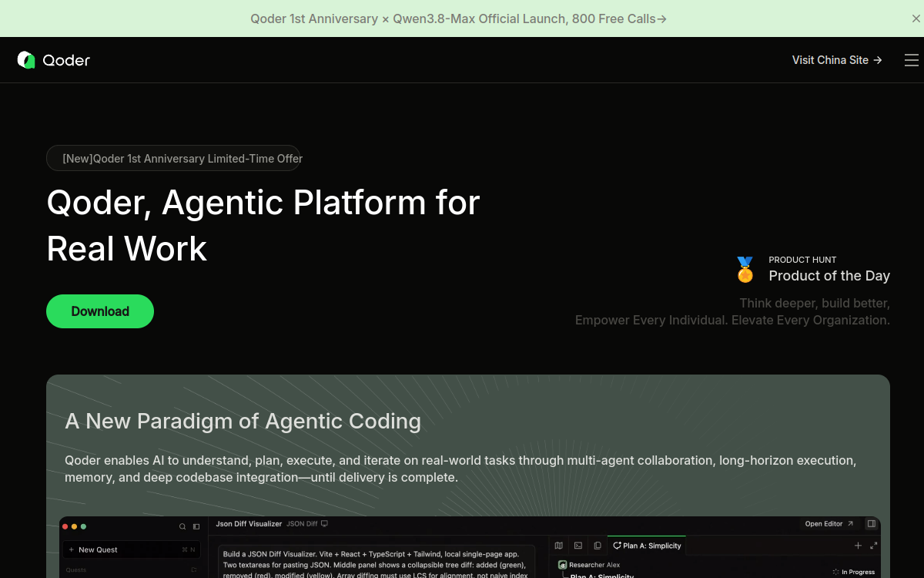924x578 pixels.
Task: Click the copy pages icon in the tab bar
Action: tap(598, 546)
